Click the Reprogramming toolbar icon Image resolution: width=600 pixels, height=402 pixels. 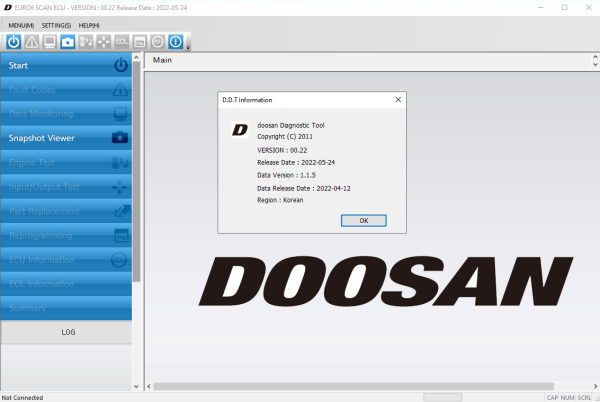(140, 42)
